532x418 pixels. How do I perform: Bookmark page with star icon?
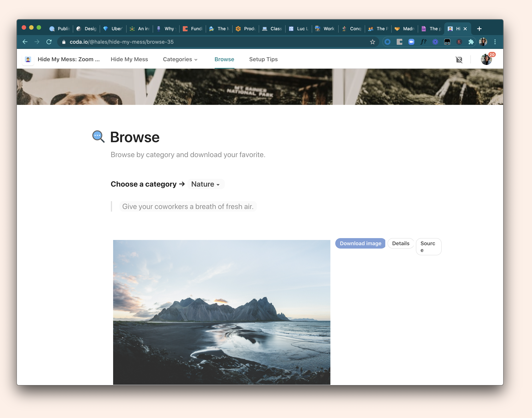pos(372,42)
